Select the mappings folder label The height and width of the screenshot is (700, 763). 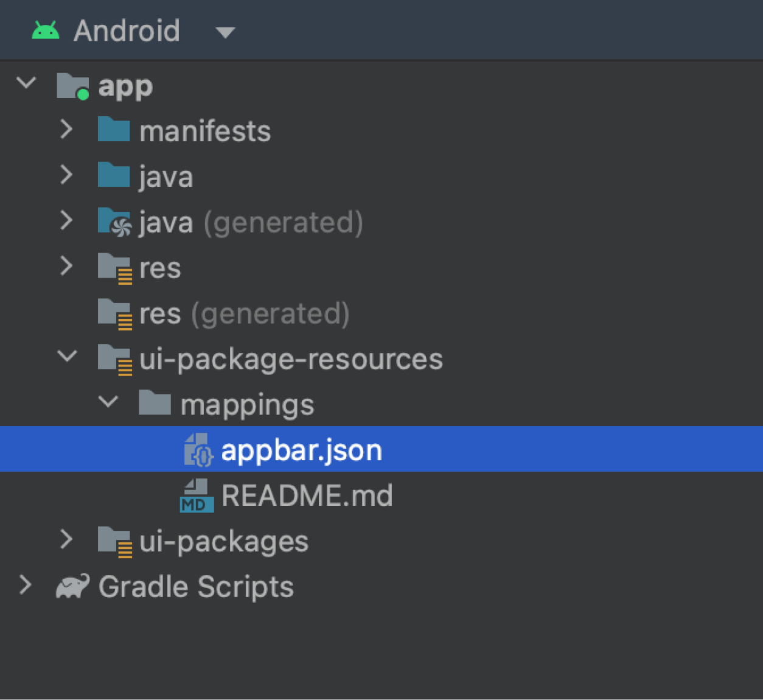click(x=247, y=406)
